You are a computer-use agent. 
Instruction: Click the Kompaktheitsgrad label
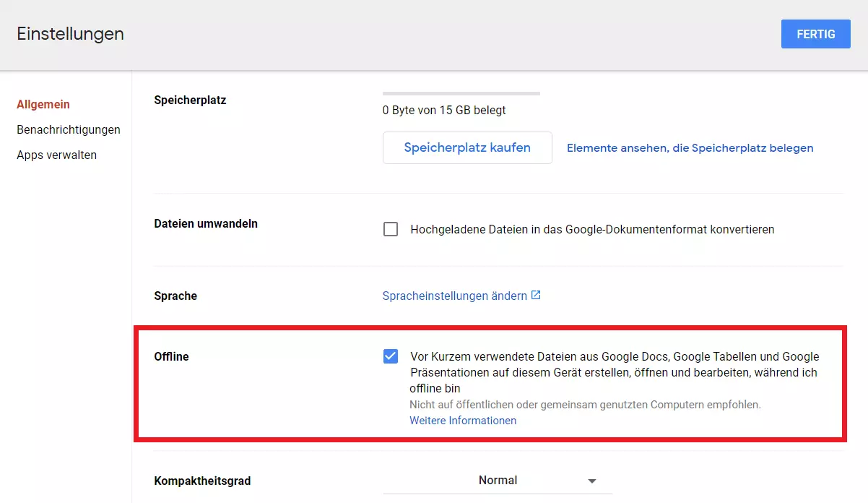point(202,481)
